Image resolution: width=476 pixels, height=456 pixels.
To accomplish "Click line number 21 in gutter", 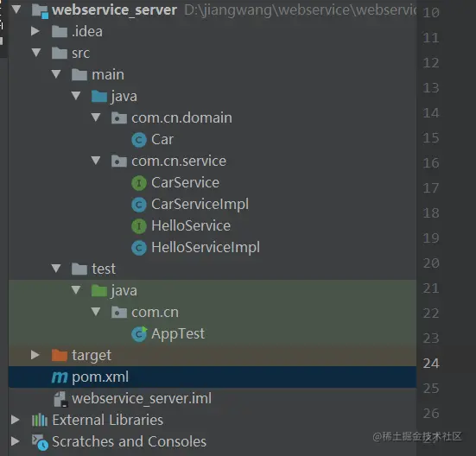I will click(x=431, y=288).
